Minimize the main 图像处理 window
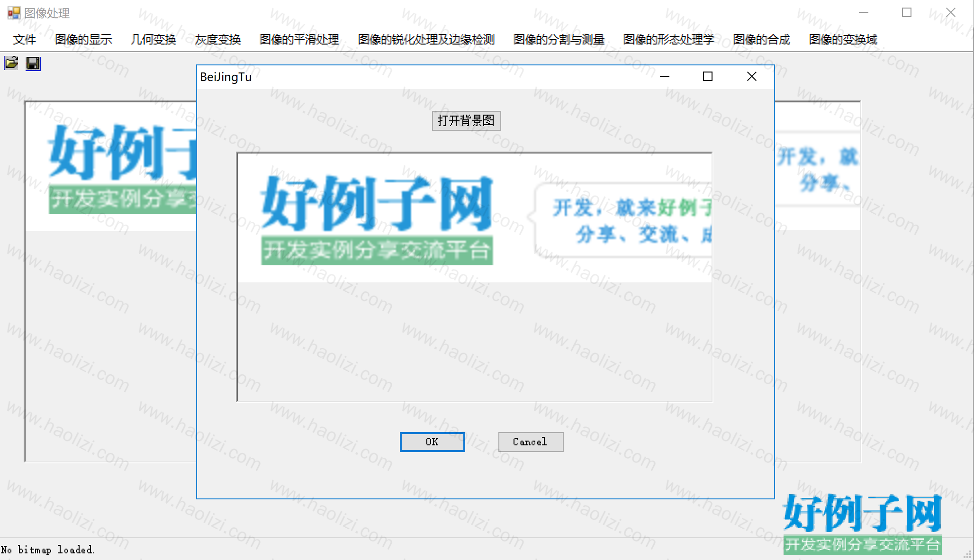Viewport: 974px width, 560px height. coord(864,13)
